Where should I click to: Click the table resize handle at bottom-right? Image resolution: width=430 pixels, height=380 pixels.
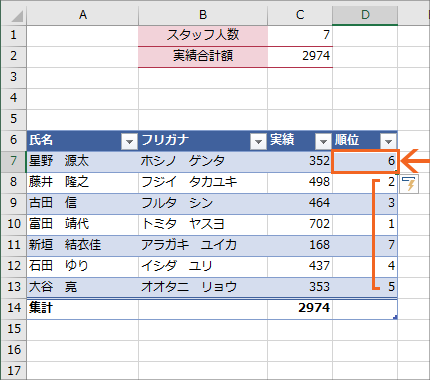(x=395, y=317)
